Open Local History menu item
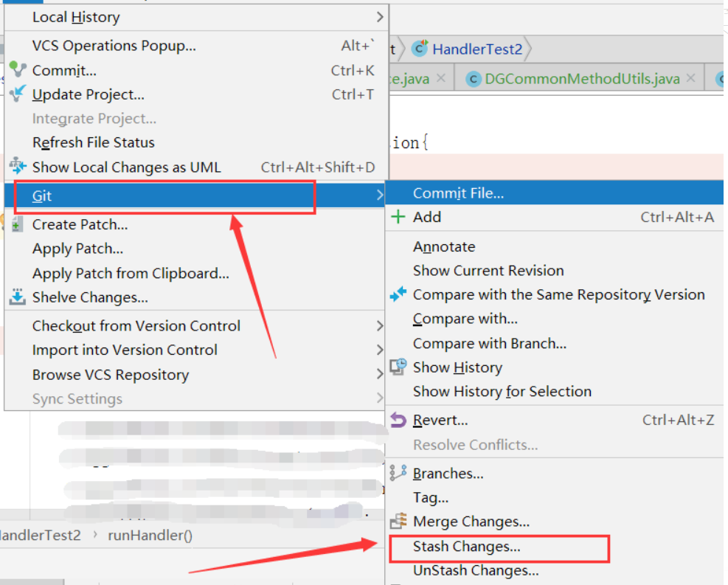 196,17
